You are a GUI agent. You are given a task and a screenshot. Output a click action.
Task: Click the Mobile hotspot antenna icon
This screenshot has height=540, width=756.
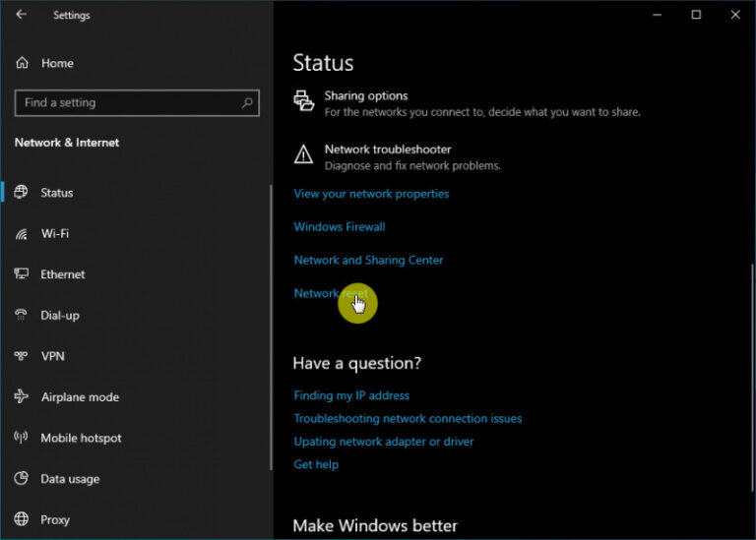point(22,438)
